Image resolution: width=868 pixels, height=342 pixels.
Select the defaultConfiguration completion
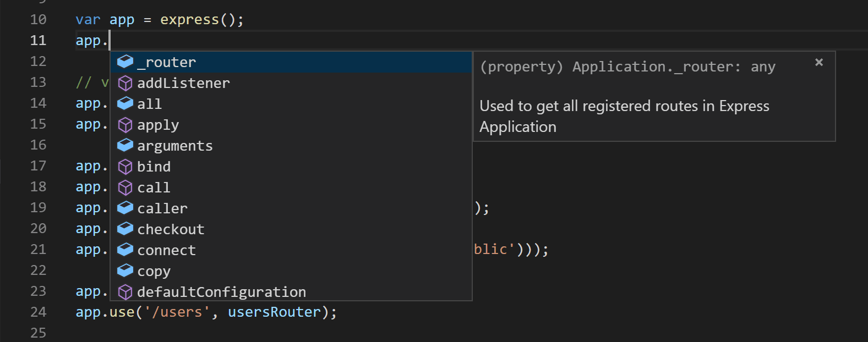click(x=221, y=292)
